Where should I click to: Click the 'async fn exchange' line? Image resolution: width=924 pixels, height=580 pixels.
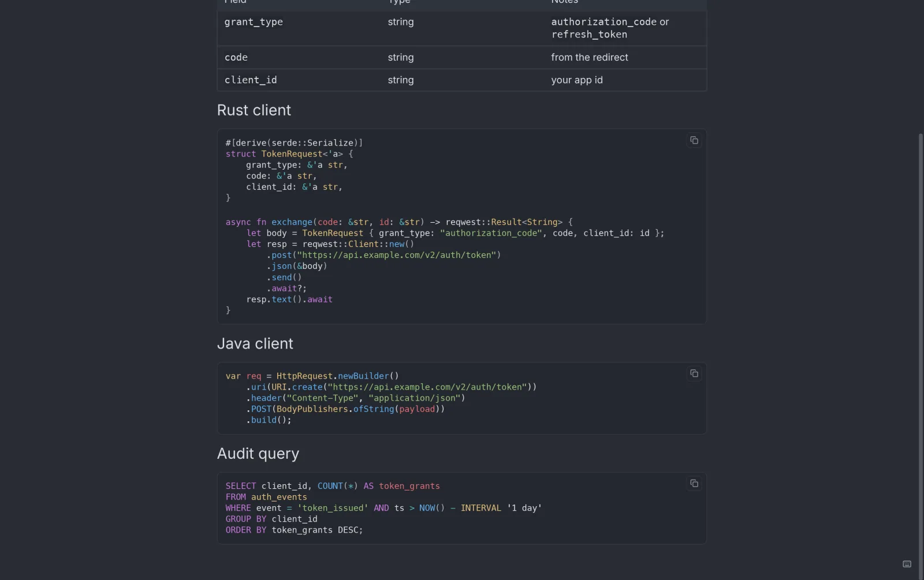click(x=399, y=222)
